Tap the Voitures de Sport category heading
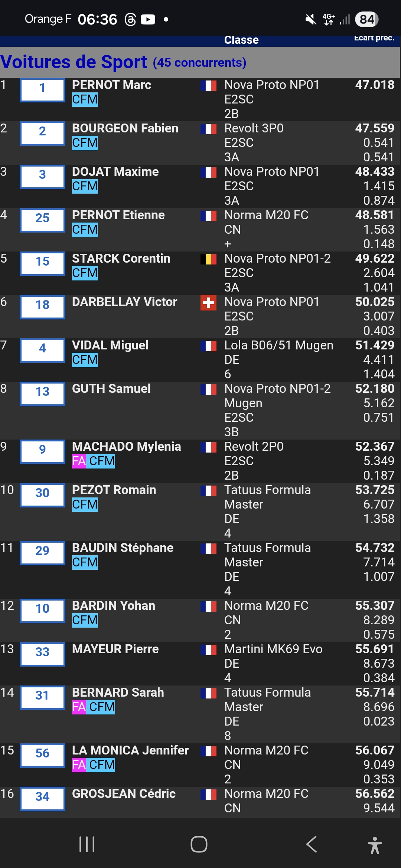This screenshot has width=401, height=868. pyautogui.click(x=74, y=62)
